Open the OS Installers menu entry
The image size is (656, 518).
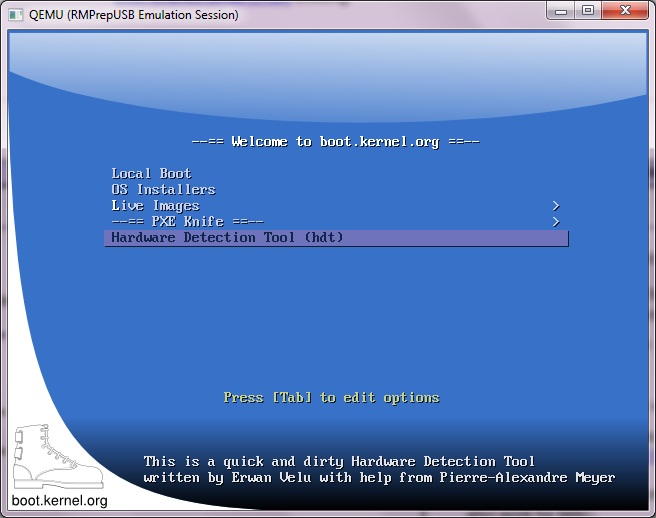coord(336,190)
